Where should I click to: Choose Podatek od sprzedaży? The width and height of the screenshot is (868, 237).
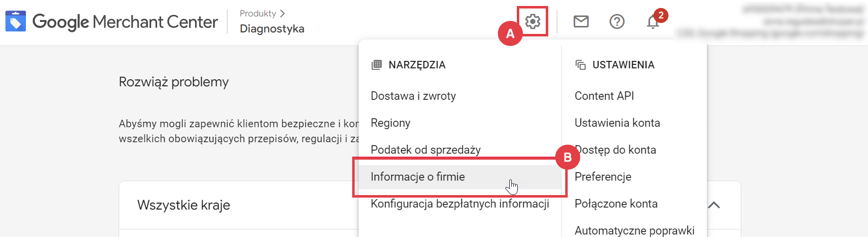coord(426,150)
